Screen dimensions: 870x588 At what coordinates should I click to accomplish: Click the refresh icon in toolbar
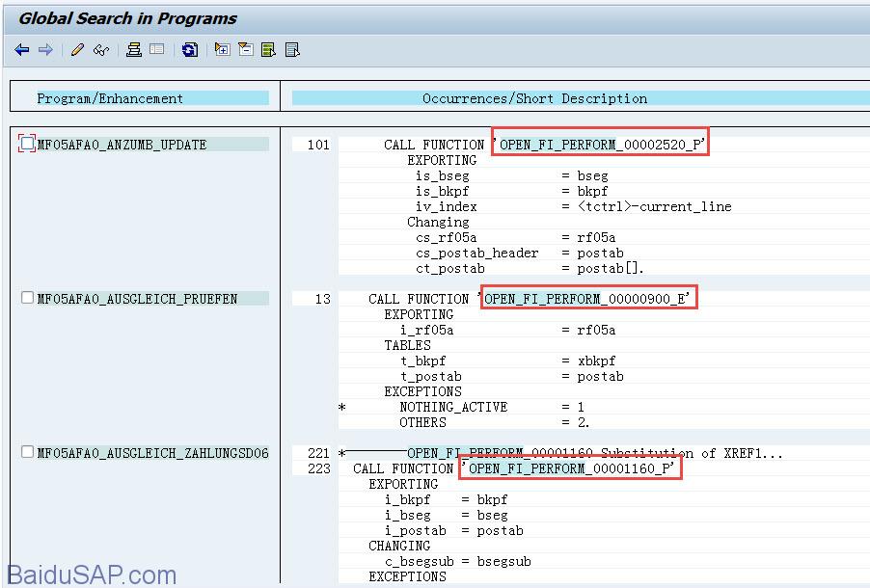tap(190, 50)
